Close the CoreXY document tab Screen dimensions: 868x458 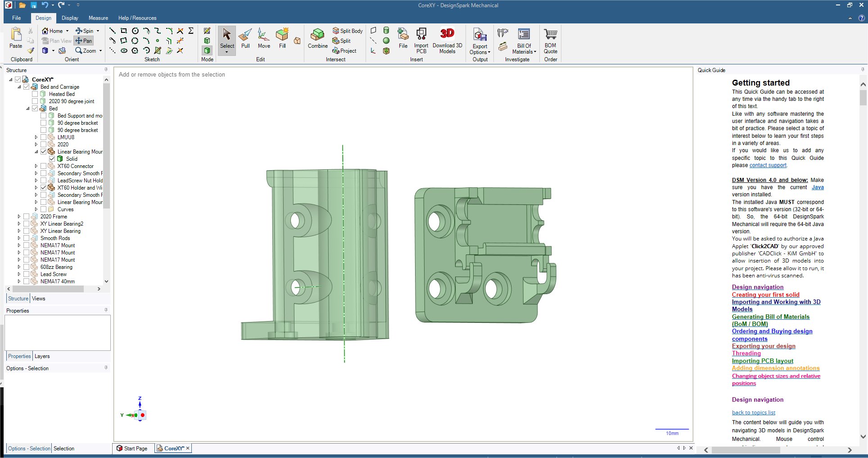pyautogui.click(x=188, y=448)
